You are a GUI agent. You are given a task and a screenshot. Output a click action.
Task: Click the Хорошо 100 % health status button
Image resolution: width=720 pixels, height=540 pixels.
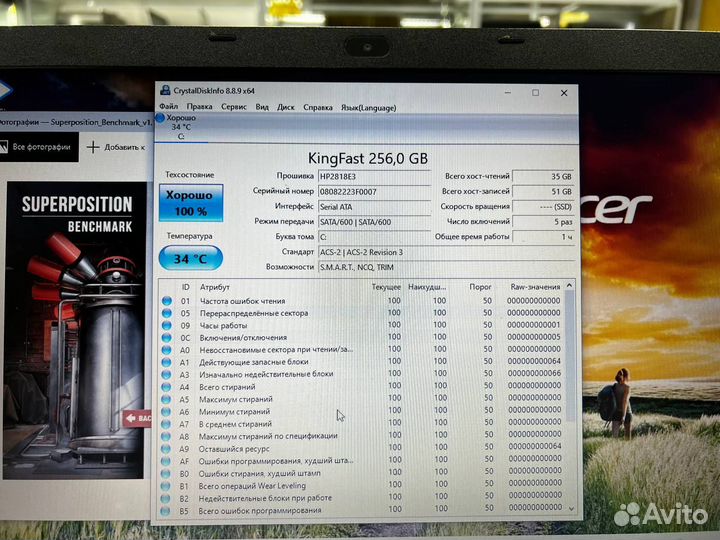pos(190,203)
